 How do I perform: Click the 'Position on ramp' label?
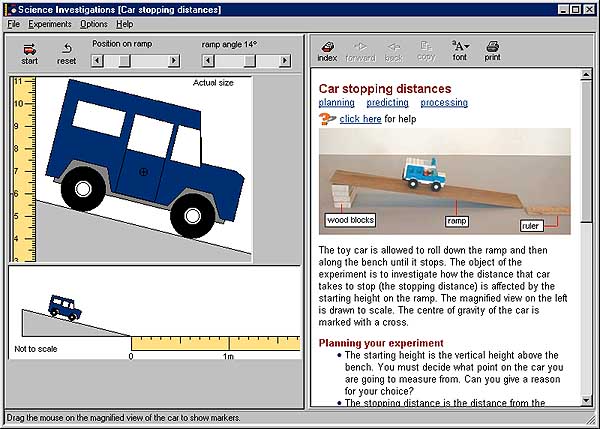click(x=122, y=44)
